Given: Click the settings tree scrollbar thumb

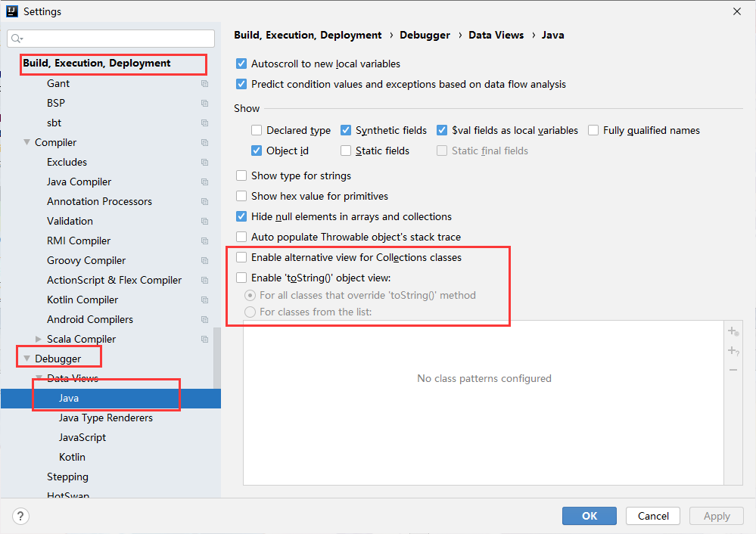Looking at the screenshot, I should [217, 358].
